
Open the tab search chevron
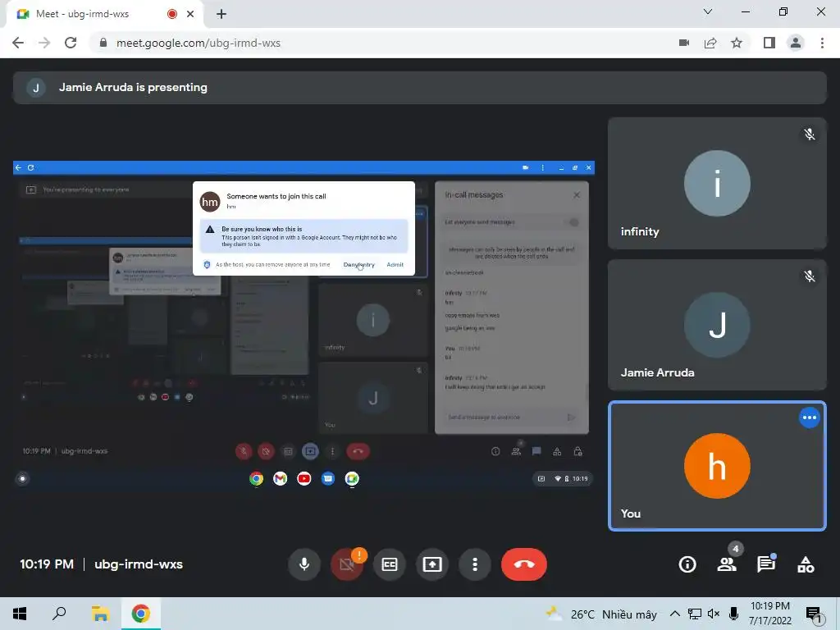click(708, 11)
